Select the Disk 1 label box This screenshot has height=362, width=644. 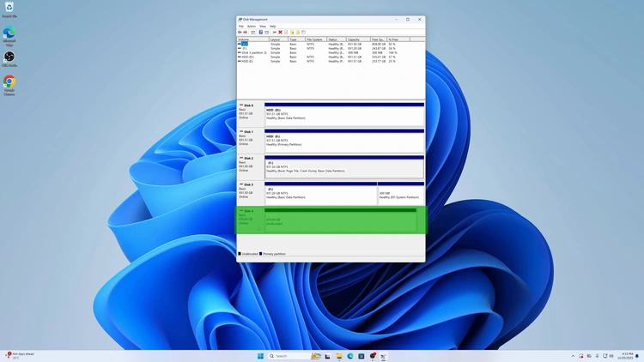[251, 141]
